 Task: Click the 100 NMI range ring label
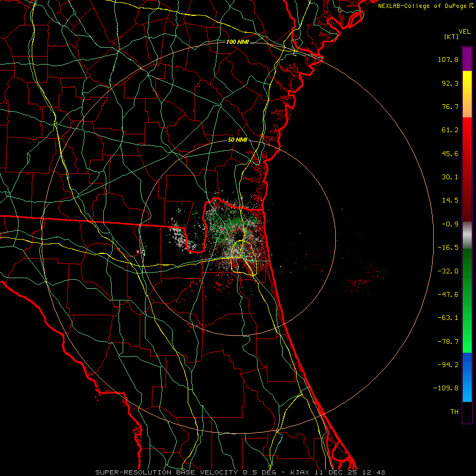237,42
